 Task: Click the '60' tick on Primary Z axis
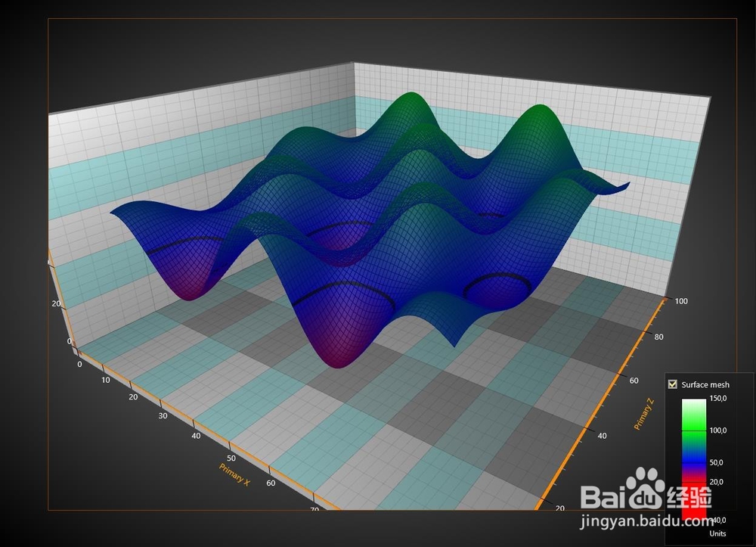click(634, 381)
